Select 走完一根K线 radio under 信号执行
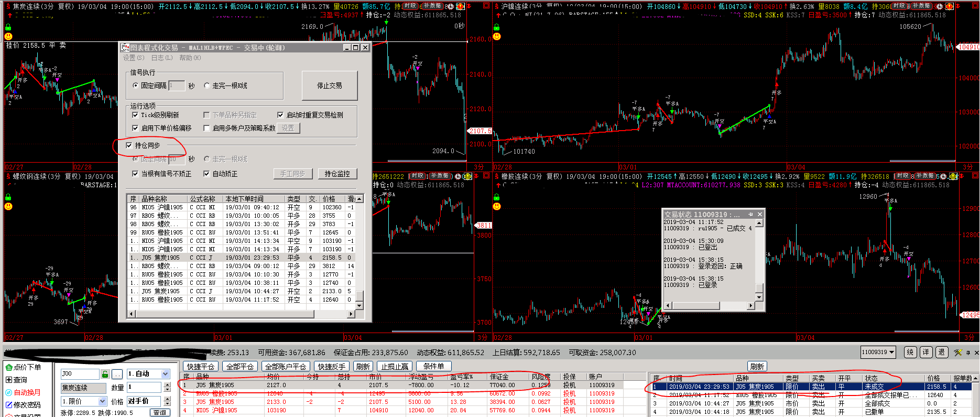Viewport: 980px width, 417px height. coord(207,85)
